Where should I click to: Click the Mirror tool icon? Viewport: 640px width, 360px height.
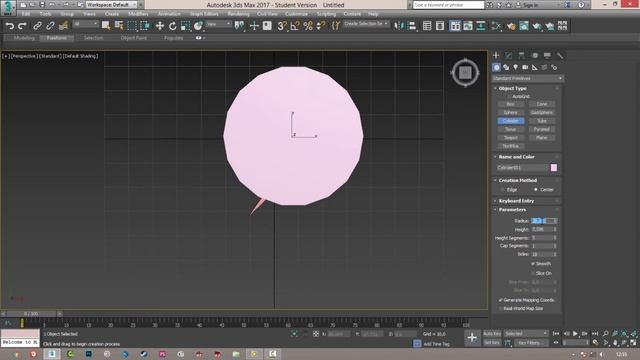399,26
